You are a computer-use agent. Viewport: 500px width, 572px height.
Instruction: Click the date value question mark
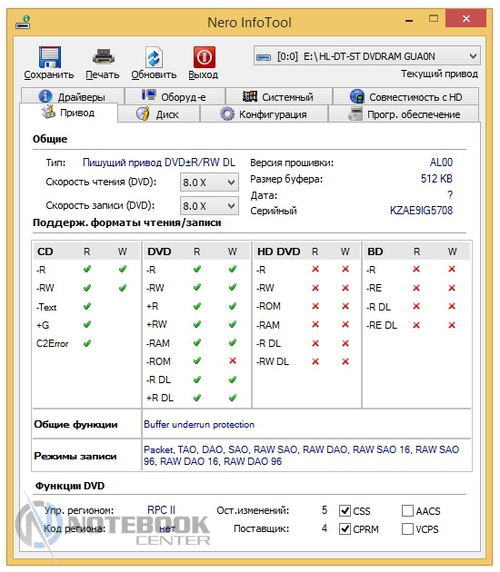point(450,195)
